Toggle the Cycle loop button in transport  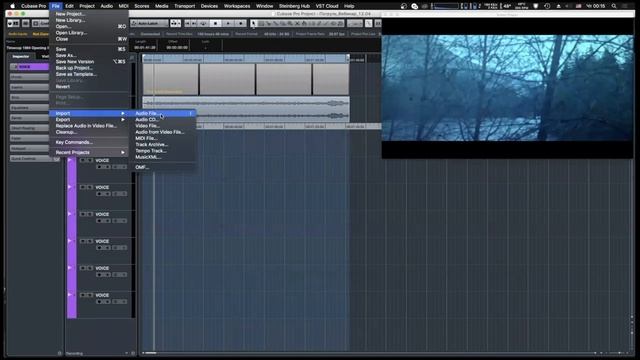203,23
